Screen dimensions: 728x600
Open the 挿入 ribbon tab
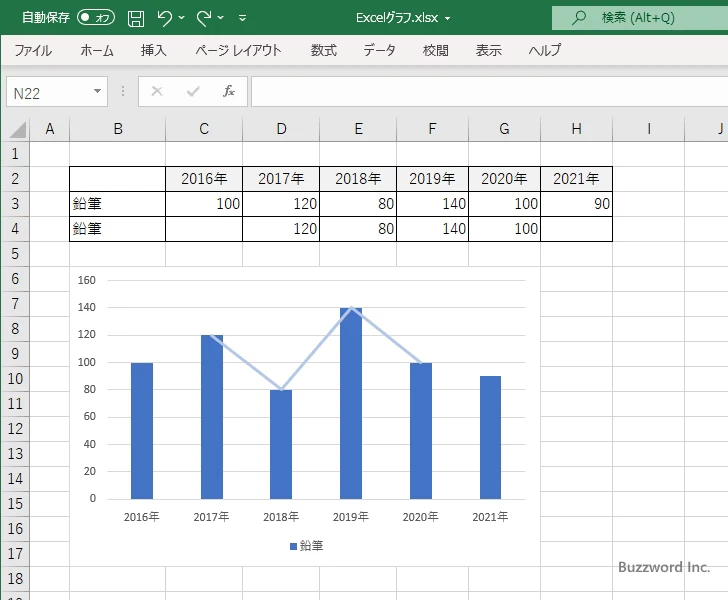click(x=154, y=50)
